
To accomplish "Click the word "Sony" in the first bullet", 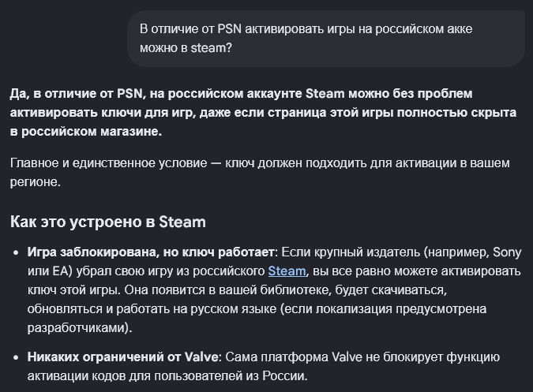I will tap(507, 252).
